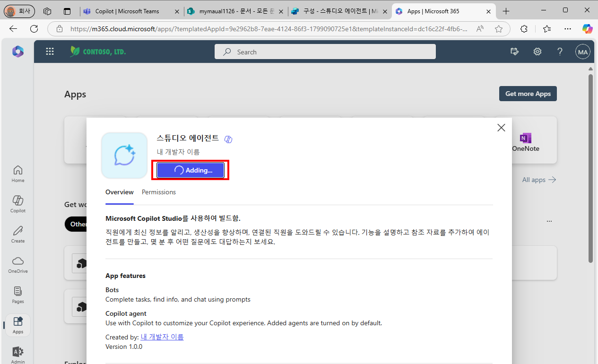Open browser Favorites list icon
This screenshot has width=598, height=364.
pyautogui.click(x=547, y=29)
